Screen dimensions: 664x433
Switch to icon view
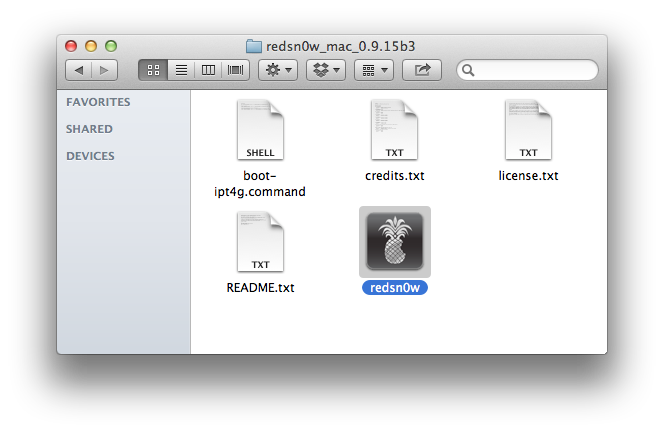pyautogui.click(x=153, y=70)
